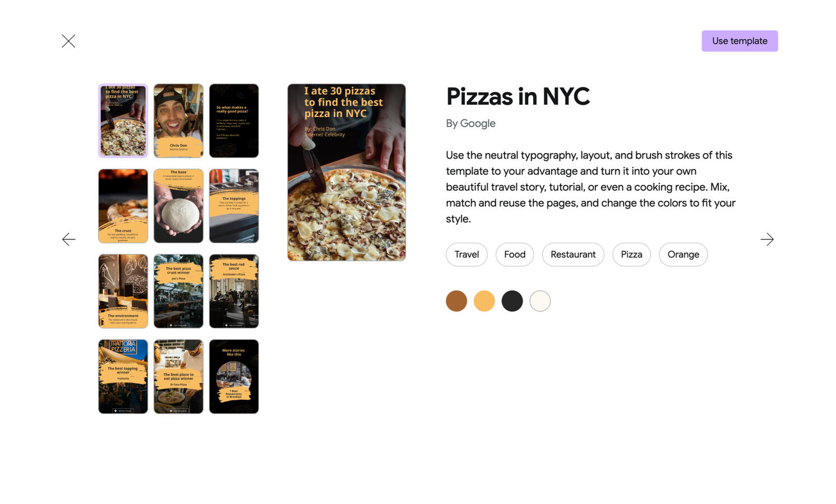Pick the off-white color swatch

click(x=540, y=301)
